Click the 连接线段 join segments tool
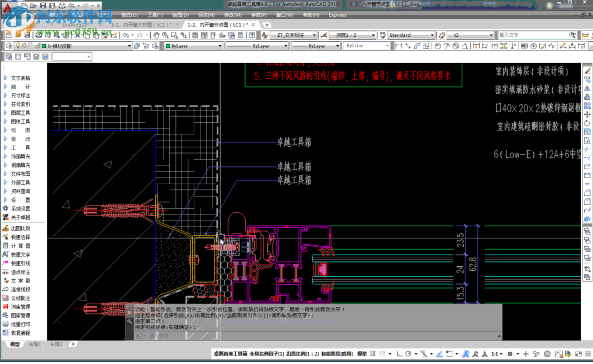Viewport: 593px width, 364px height. 20,289
